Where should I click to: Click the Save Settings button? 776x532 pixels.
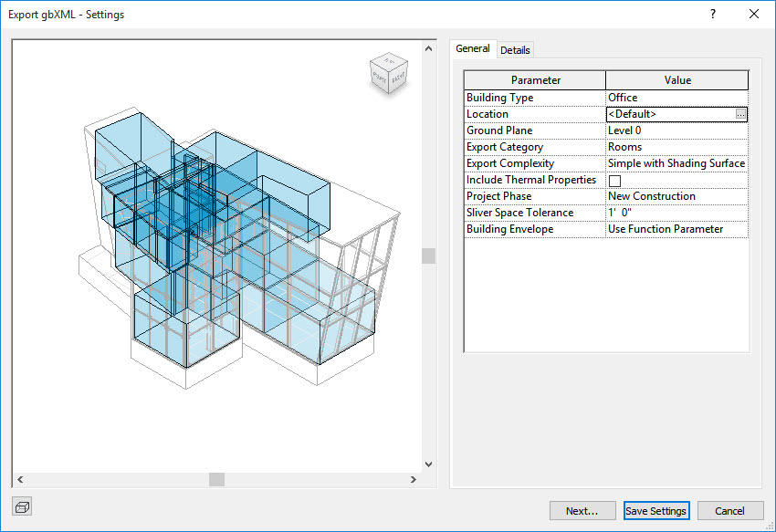click(655, 511)
